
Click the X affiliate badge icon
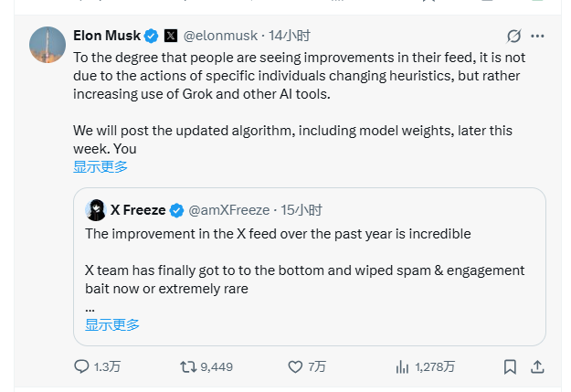click(x=170, y=37)
